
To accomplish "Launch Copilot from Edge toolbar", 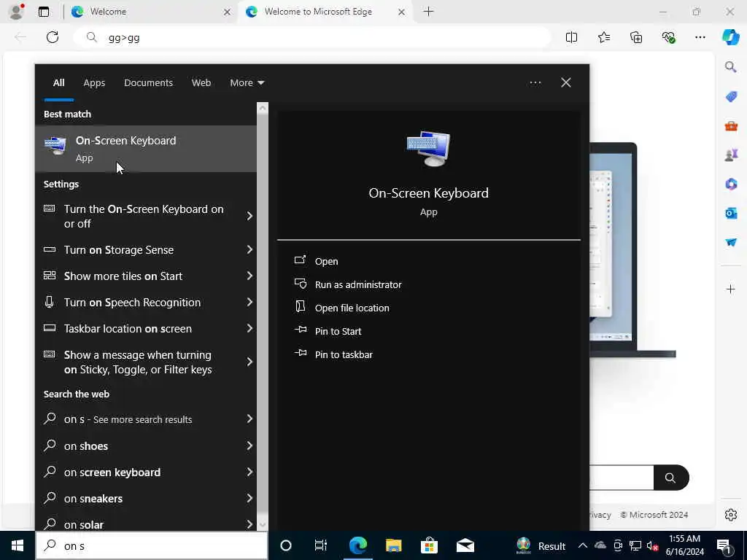I will pyautogui.click(x=730, y=37).
